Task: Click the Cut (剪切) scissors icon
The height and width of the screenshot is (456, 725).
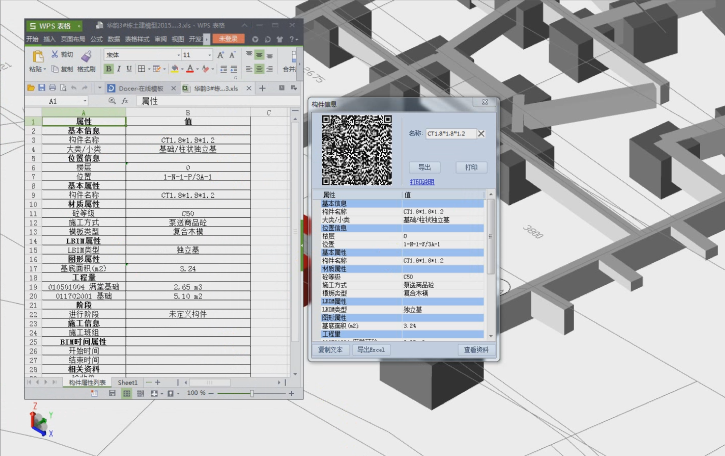Action: [53, 54]
